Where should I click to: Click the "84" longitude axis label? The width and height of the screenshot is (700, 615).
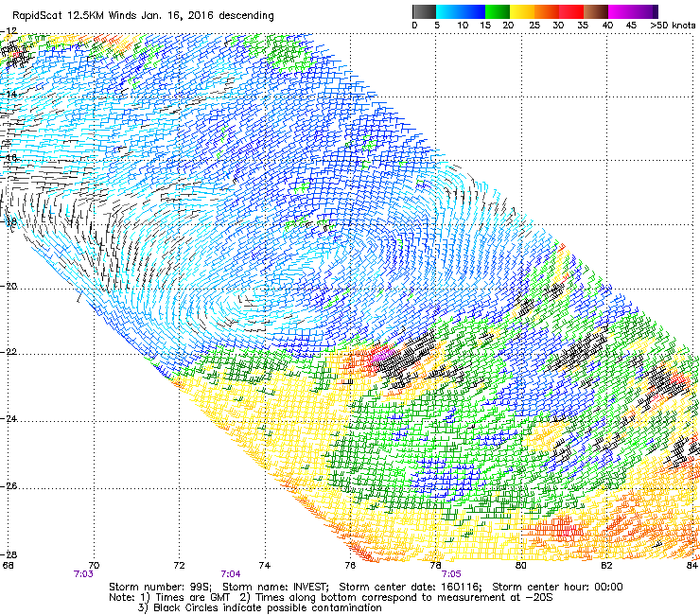[x=691, y=566]
